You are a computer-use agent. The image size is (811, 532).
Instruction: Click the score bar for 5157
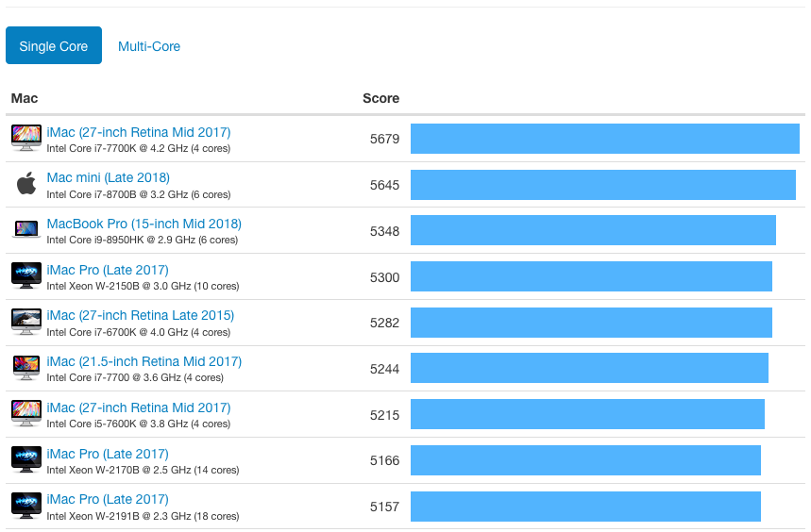pos(585,507)
